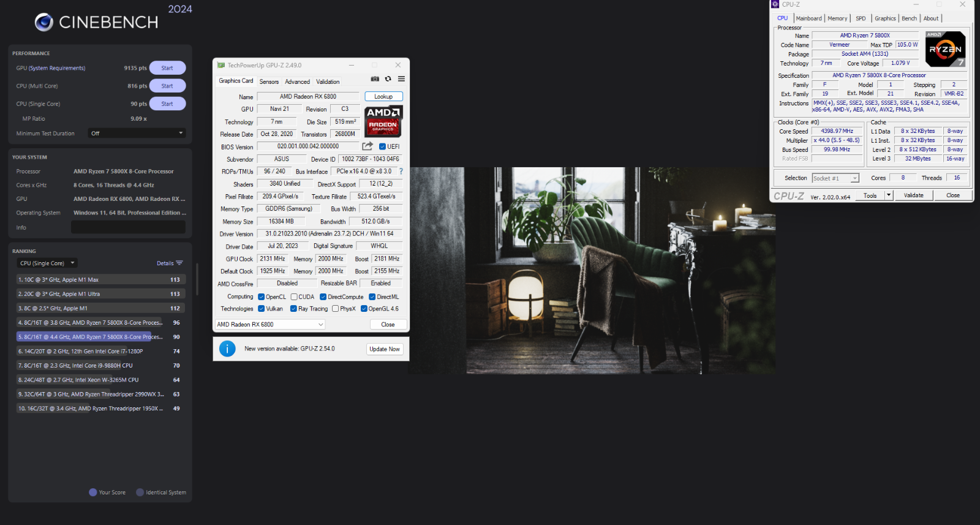Click the Identical System legend dot

[140, 492]
